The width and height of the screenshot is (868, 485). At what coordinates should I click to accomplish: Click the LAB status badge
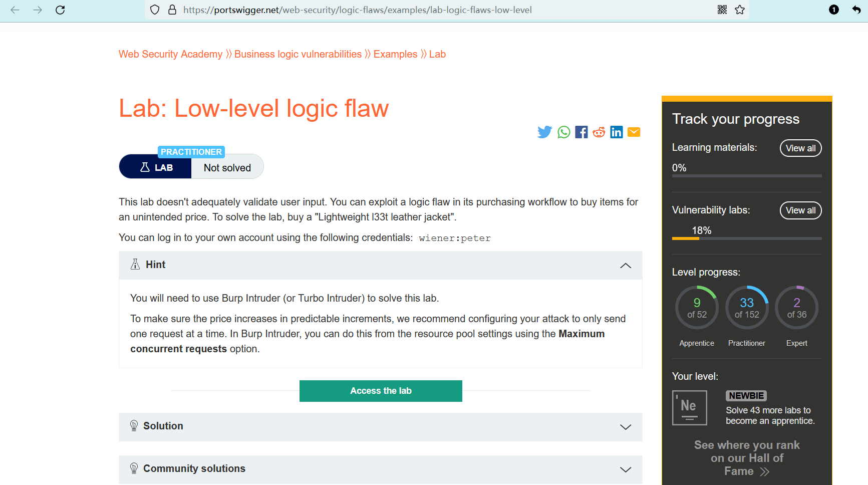pos(155,167)
